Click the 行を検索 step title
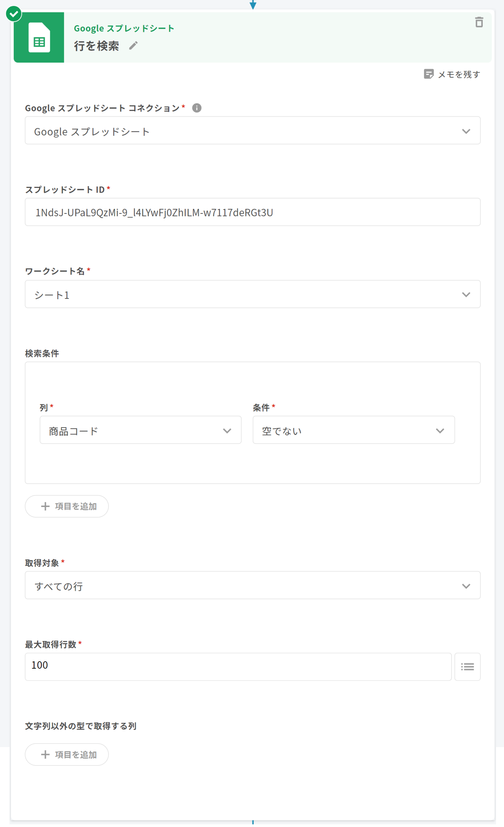Viewport: 504px width, 827px height. click(x=97, y=46)
